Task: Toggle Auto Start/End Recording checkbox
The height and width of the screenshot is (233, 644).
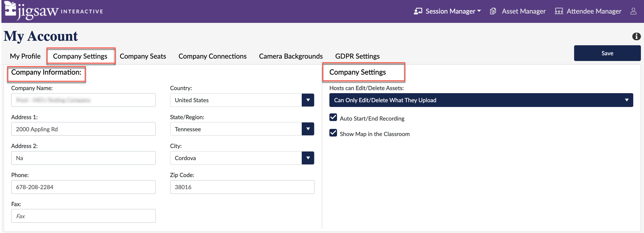Action: [333, 117]
